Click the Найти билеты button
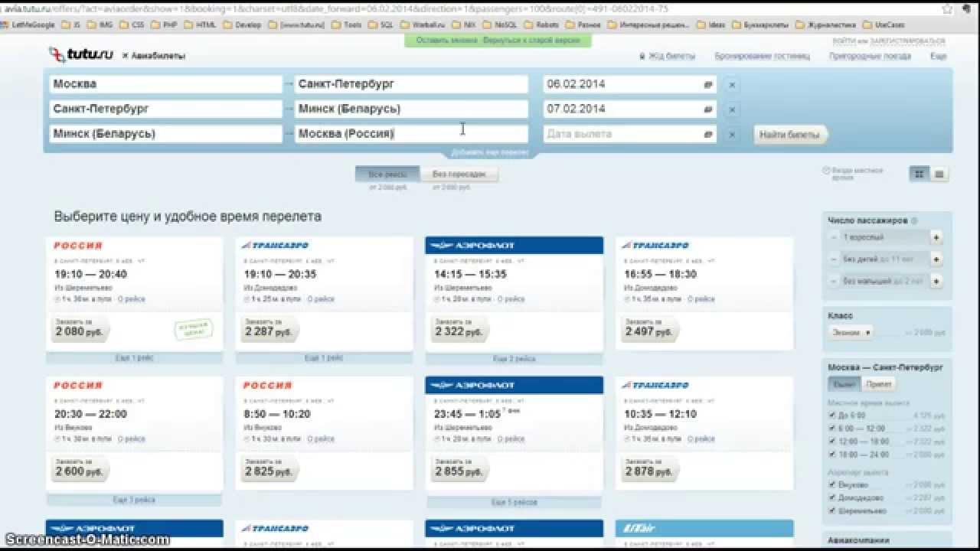The height and width of the screenshot is (551, 980). [x=789, y=135]
